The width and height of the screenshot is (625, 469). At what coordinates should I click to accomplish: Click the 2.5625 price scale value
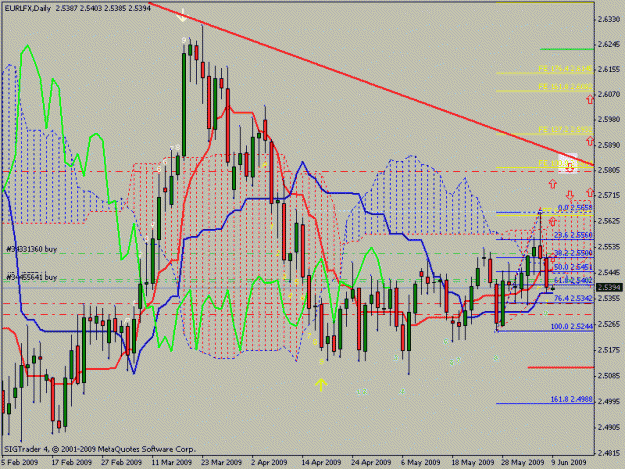click(610, 220)
